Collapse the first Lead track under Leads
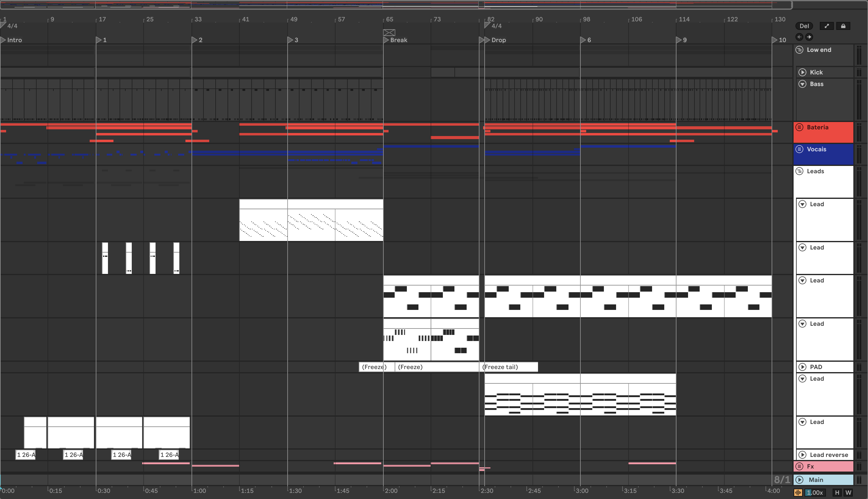868x499 pixels. tap(802, 204)
